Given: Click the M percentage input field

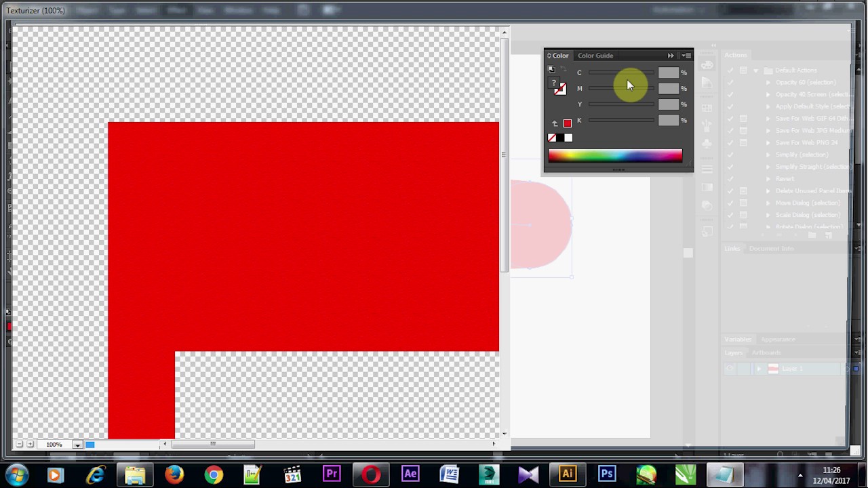Looking at the screenshot, I should pos(668,89).
